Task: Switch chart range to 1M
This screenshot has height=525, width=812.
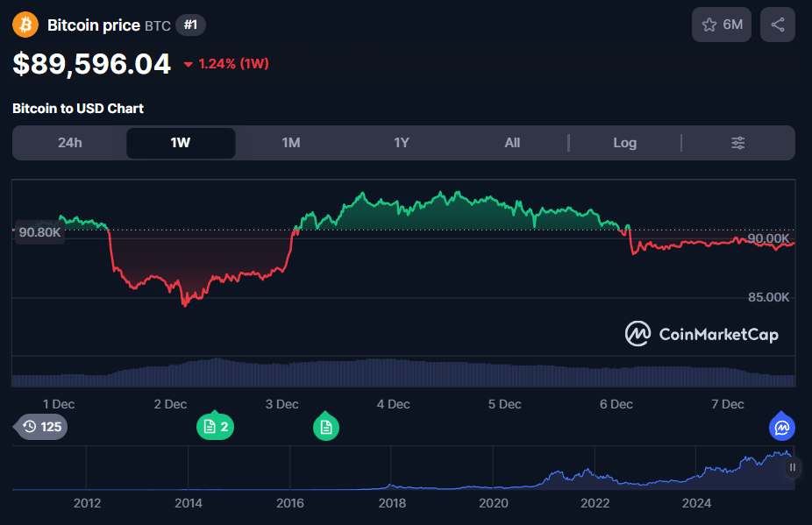Action: coord(291,143)
